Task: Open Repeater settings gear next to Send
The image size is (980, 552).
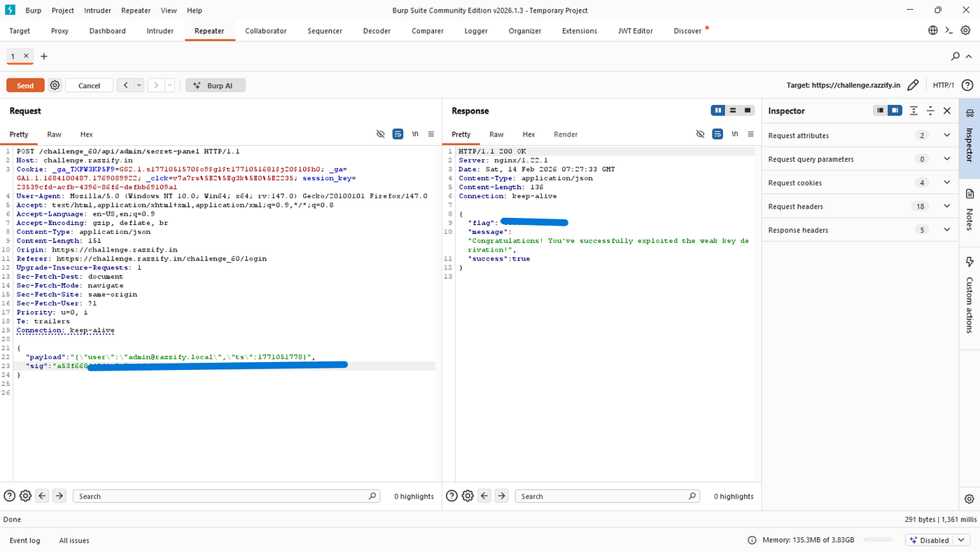Action: click(55, 85)
